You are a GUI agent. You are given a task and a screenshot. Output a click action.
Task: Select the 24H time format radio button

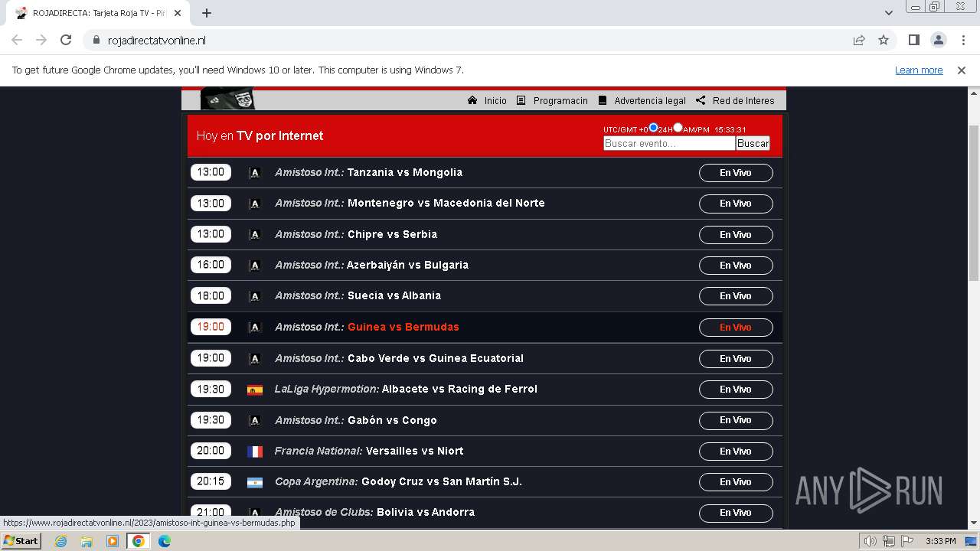pos(653,128)
